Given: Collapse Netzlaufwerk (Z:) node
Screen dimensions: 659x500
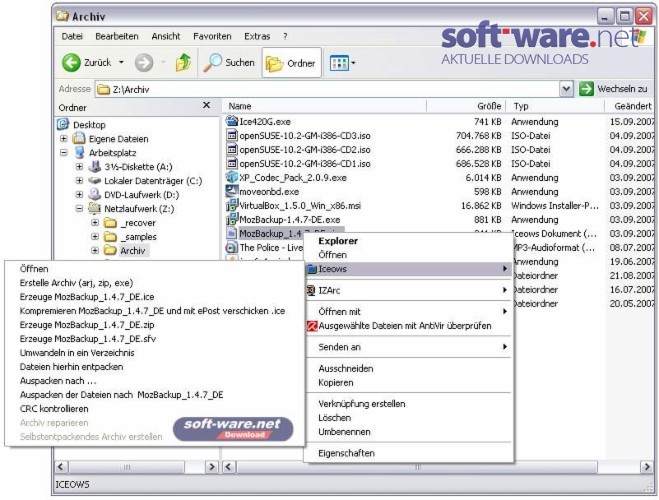Looking at the screenshot, I should coord(79,208).
